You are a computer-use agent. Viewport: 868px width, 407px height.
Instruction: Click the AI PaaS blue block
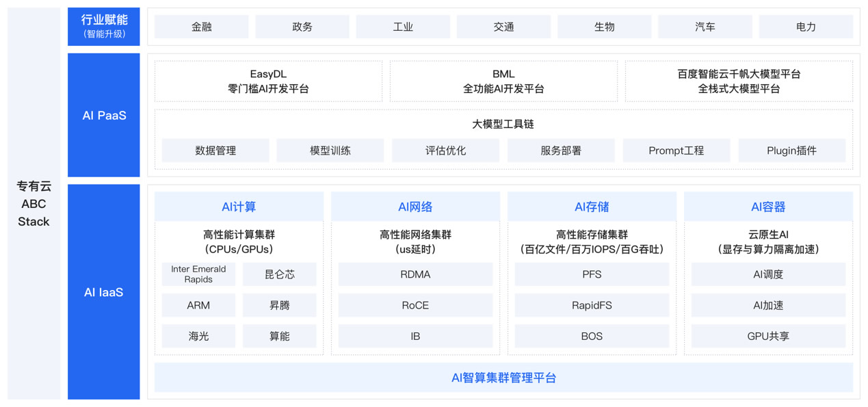(104, 116)
